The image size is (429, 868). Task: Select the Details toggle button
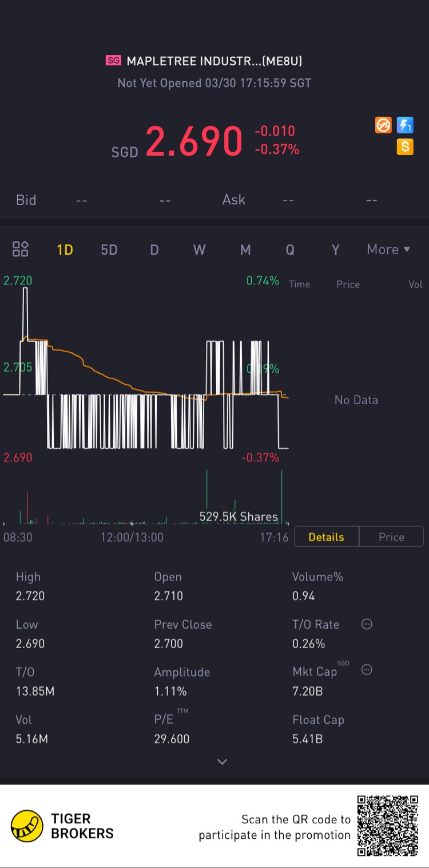[327, 537]
